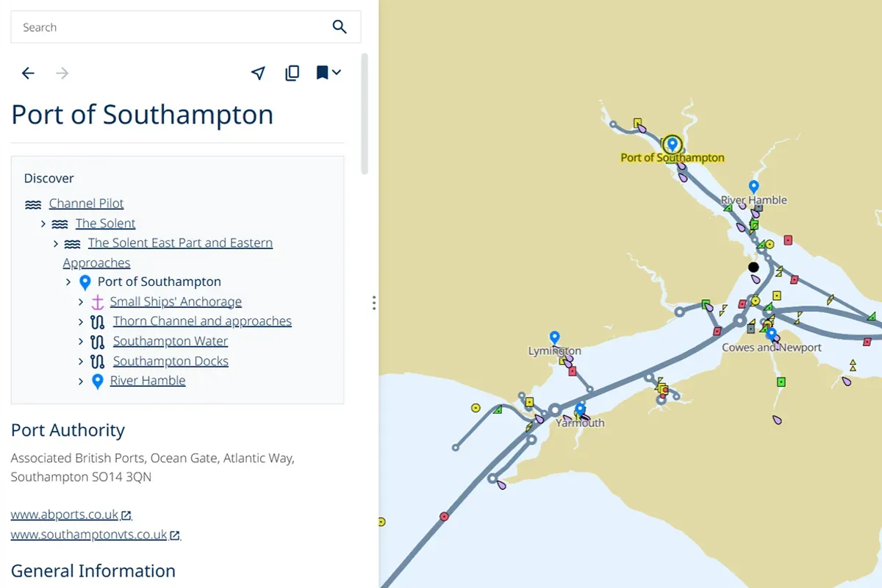Select Southampton Water in the tree
Screen dimensions: 882x588
point(170,342)
